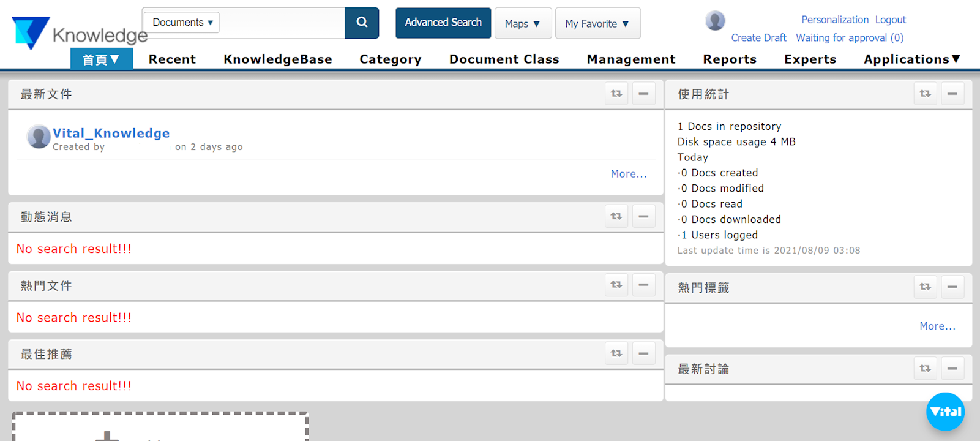Collapse the 動態消息 panel
Image resolution: width=980 pixels, height=441 pixels.
(x=643, y=216)
